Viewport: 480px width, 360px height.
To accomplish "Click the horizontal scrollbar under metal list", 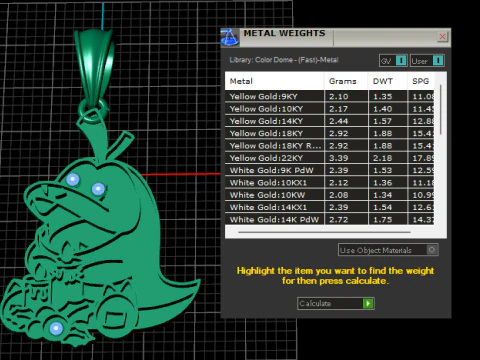I will click(324, 232).
